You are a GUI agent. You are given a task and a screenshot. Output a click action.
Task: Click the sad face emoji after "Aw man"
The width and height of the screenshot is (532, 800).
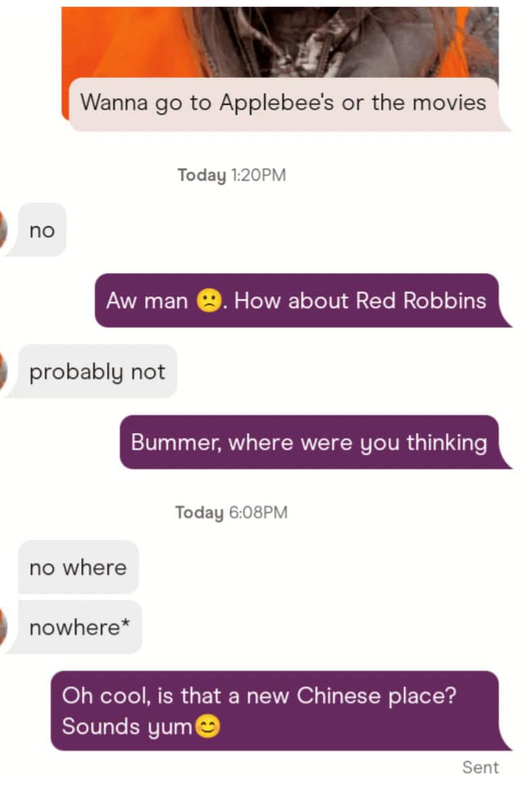[x=210, y=301]
